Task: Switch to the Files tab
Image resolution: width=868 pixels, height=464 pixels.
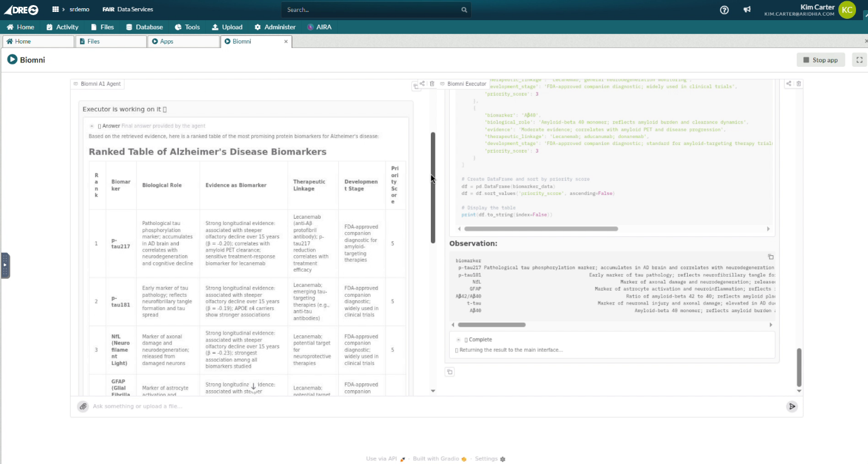Action: [x=111, y=42]
